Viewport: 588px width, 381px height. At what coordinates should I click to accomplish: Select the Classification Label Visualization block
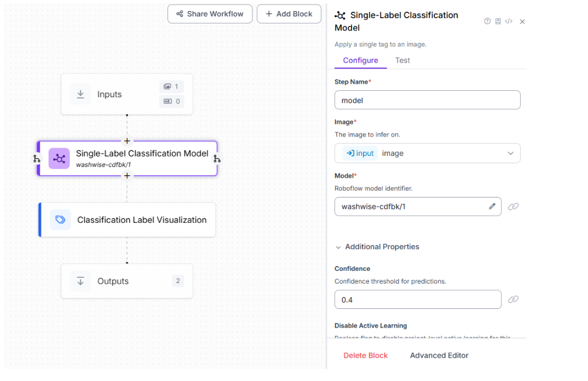coord(127,220)
